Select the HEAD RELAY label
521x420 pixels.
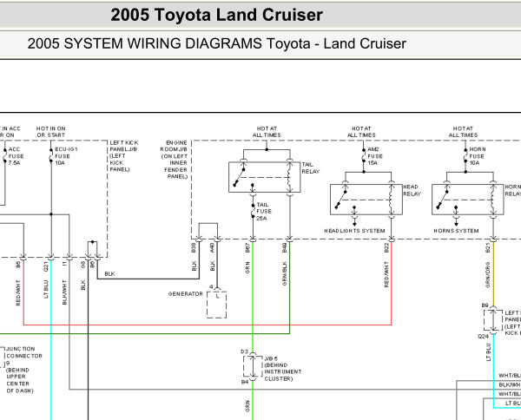412,190
